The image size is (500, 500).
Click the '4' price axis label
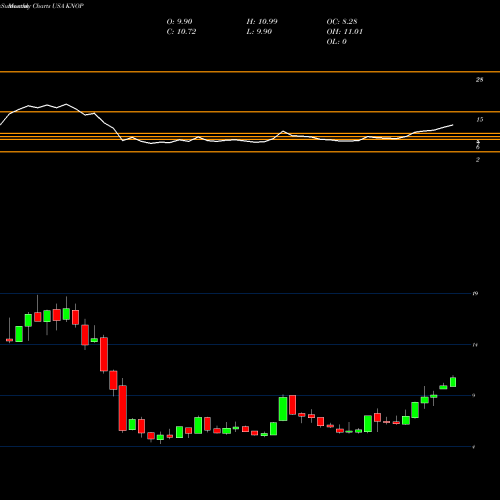[474, 447]
